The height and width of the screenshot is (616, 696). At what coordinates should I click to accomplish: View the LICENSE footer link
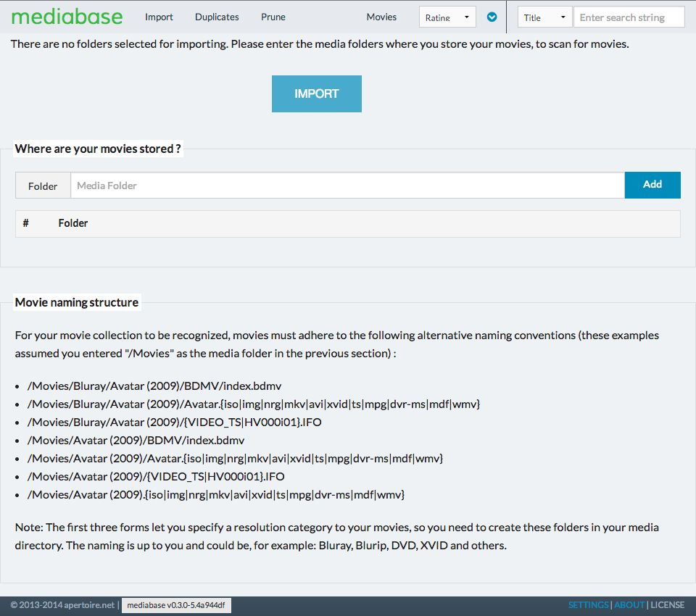tap(667, 605)
